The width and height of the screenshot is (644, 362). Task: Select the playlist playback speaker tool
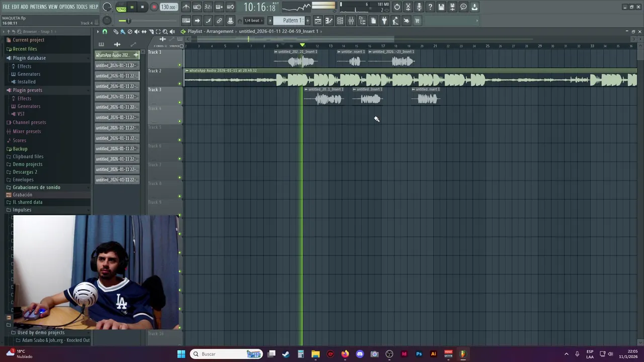pyautogui.click(x=172, y=32)
